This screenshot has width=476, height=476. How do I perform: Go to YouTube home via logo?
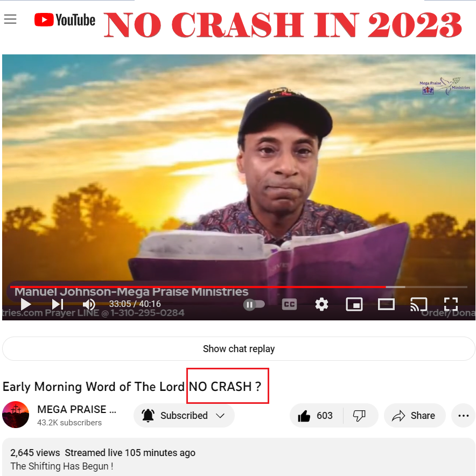[65, 20]
